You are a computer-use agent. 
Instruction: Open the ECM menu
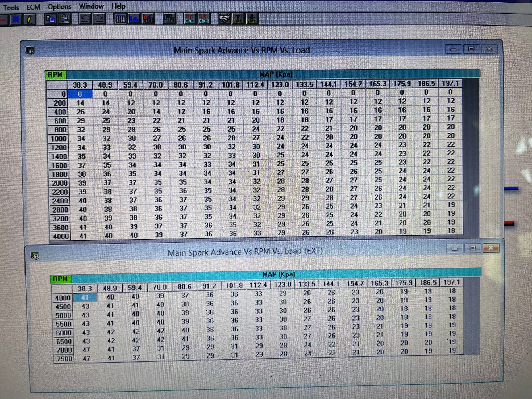(33, 7)
